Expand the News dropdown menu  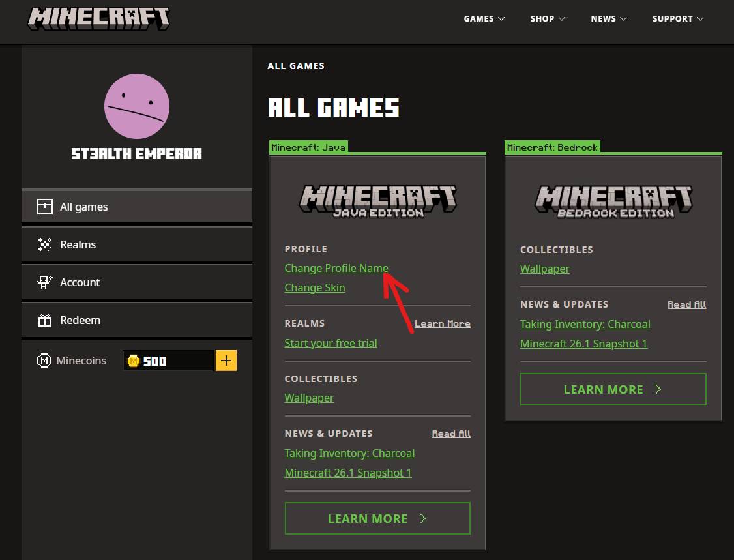[x=608, y=18]
